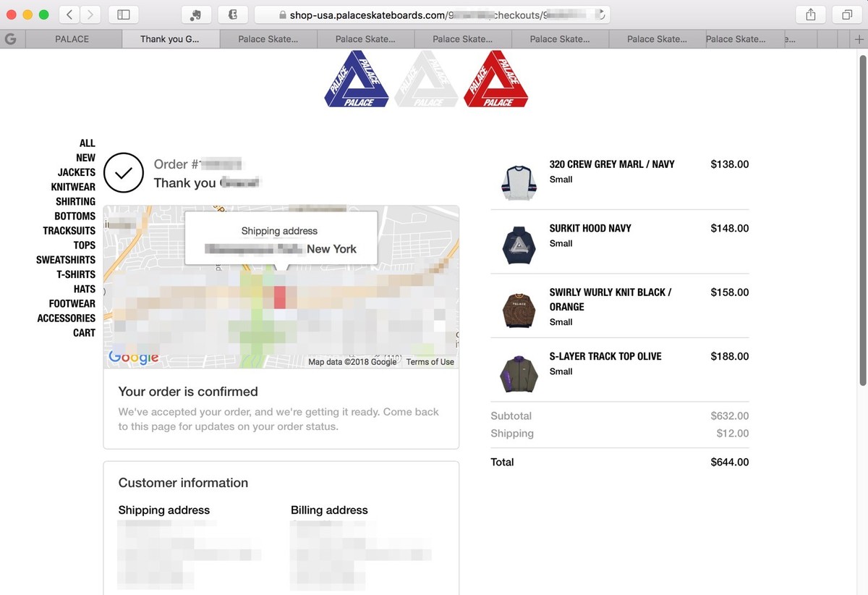868x595 pixels.
Task: Click the $644.00 total amount
Action: point(730,462)
